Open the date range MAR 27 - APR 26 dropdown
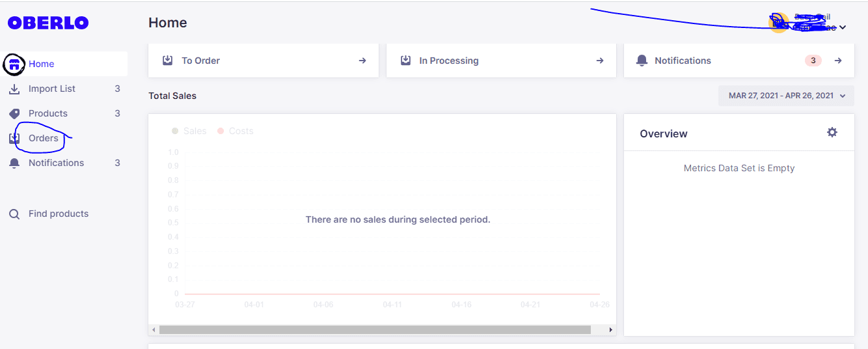 click(x=786, y=96)
